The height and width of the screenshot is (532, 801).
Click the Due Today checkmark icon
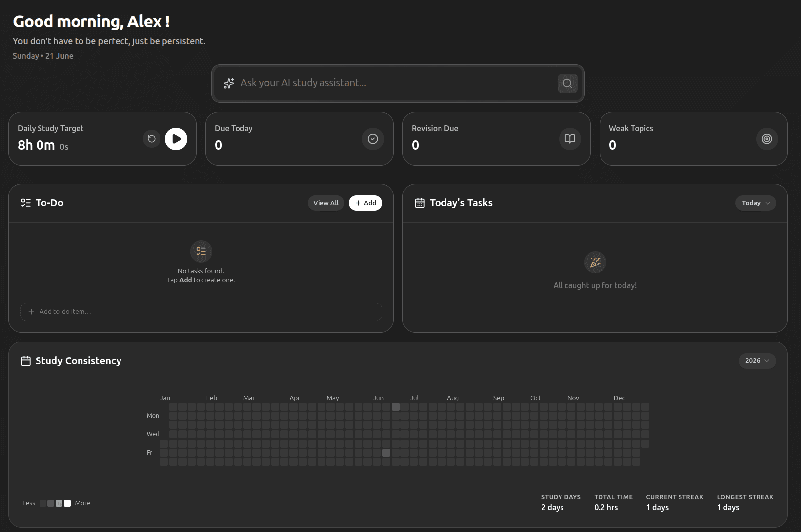373,139
